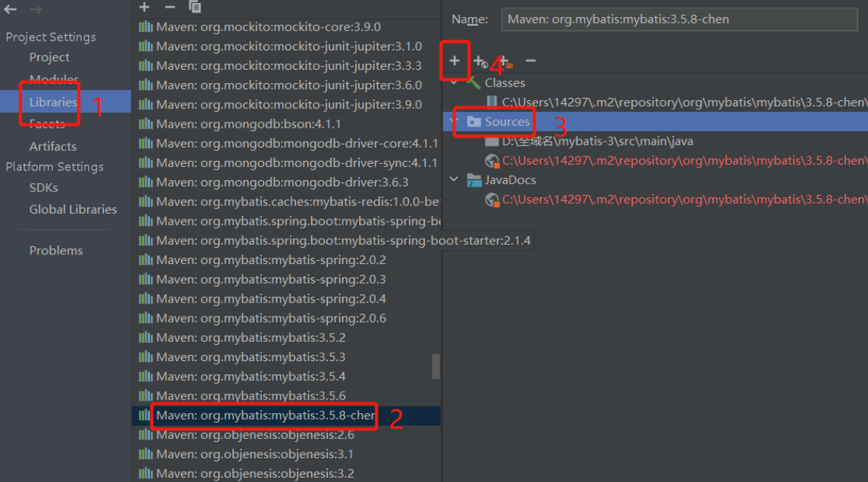Click the library list scrollbar thumb
868x482 pixels.
click(x=435, y=367)
